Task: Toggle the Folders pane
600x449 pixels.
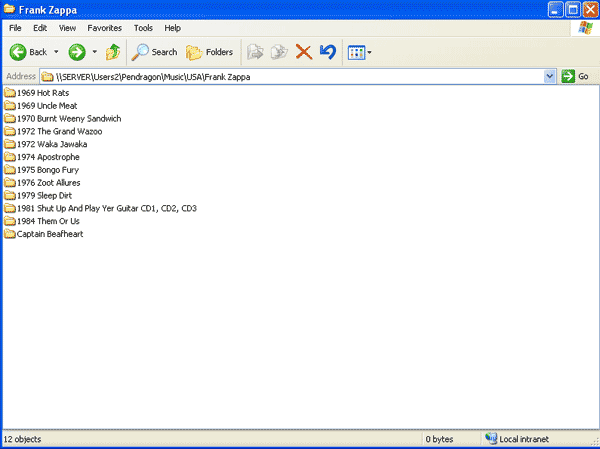Action: tap(210, 52)
